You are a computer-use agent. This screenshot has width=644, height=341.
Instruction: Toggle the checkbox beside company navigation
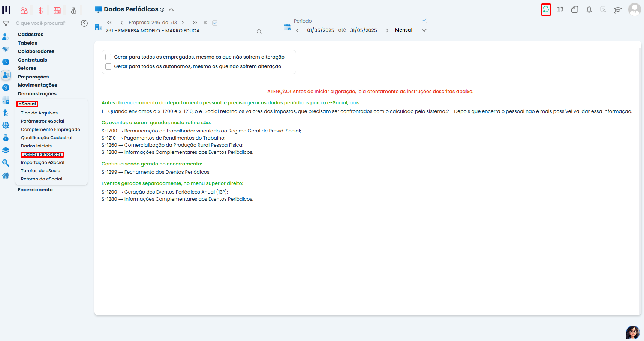[215, 23]
